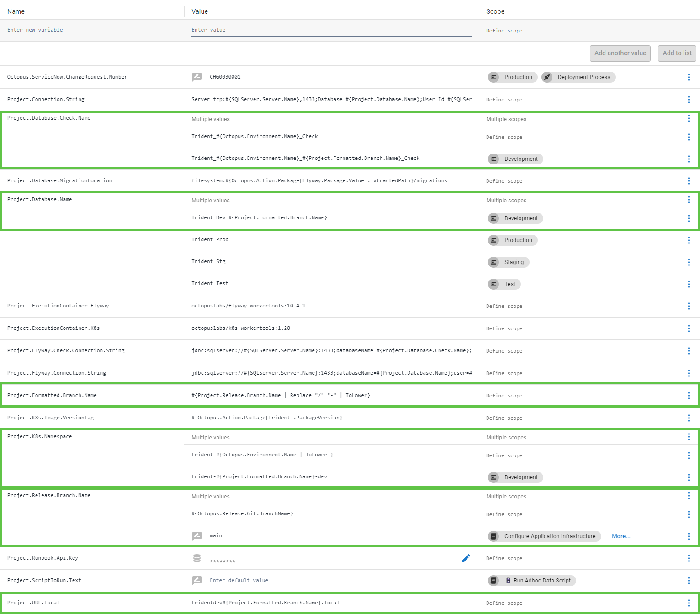Click the prompted value icon beside the main value

(197, 535)
